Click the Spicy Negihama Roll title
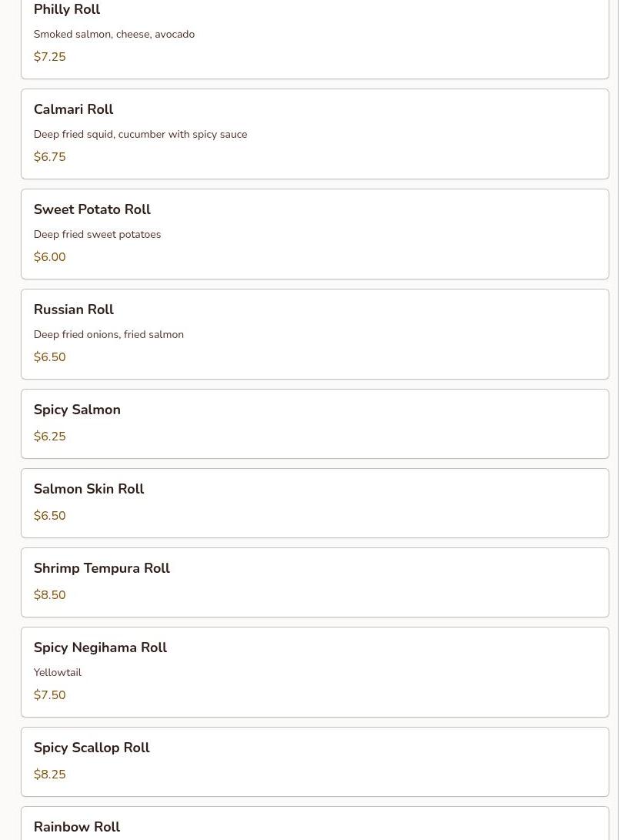Screen dimensions: 634x840 (x=100, y=648)
